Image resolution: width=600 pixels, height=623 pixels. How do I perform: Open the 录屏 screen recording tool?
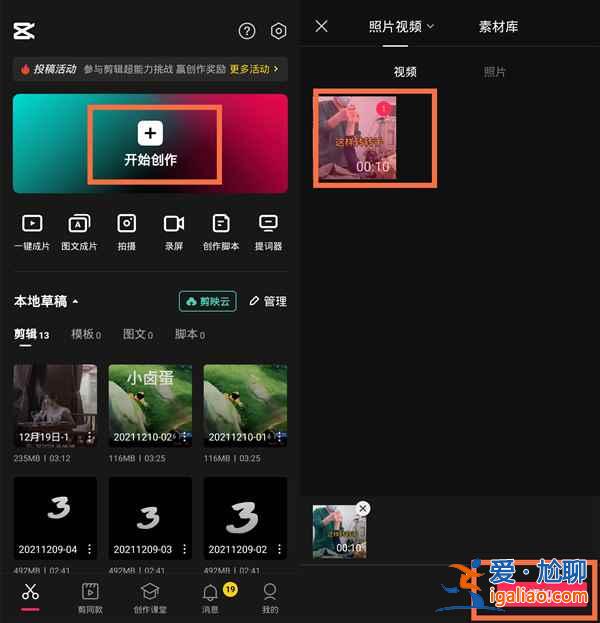pyautogui.click(x=174, y=232)
